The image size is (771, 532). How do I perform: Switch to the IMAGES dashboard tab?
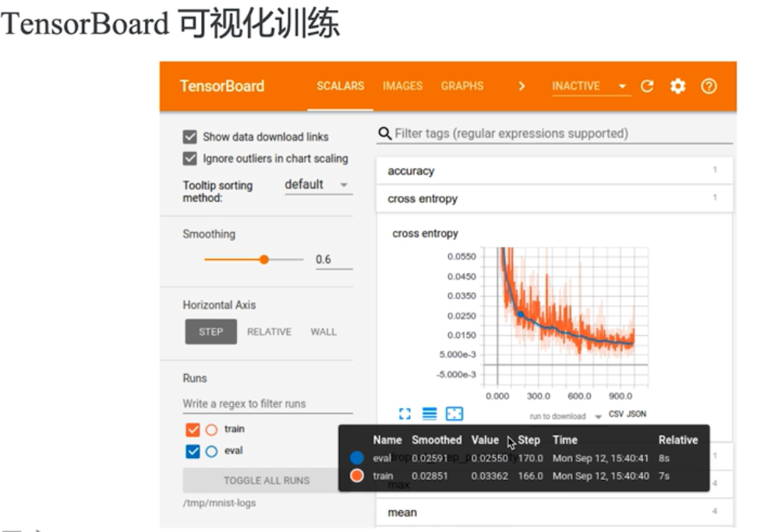pos(402,86)
